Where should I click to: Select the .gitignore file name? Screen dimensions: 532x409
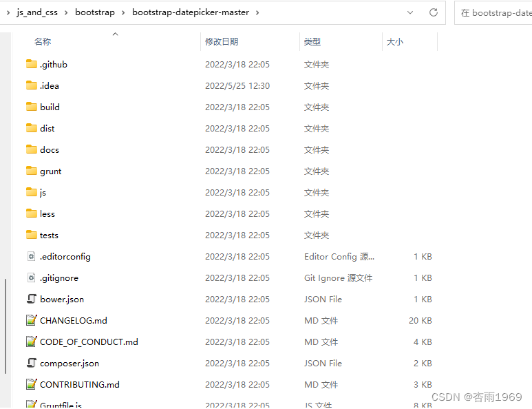[x=59, y=278]
